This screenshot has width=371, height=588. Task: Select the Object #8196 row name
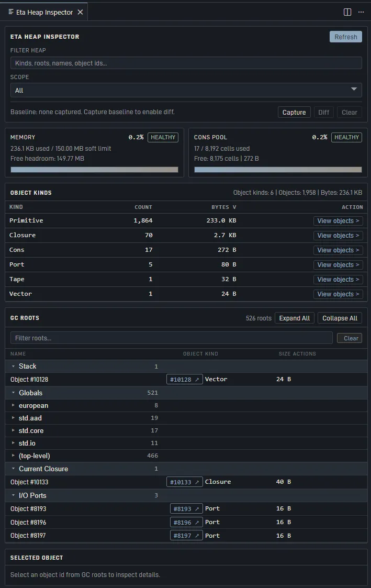click(x=28, y=523)
